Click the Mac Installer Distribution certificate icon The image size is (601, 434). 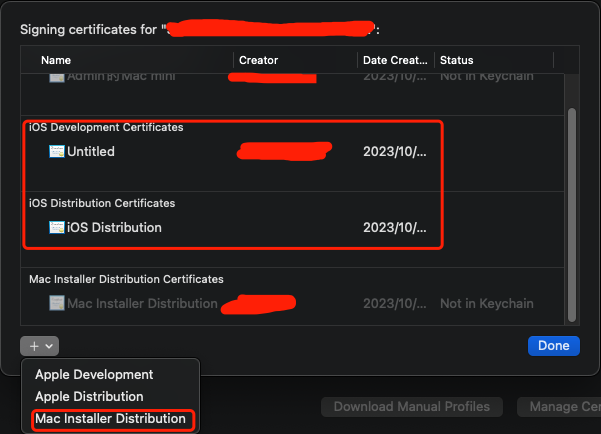tap(57, 303)
